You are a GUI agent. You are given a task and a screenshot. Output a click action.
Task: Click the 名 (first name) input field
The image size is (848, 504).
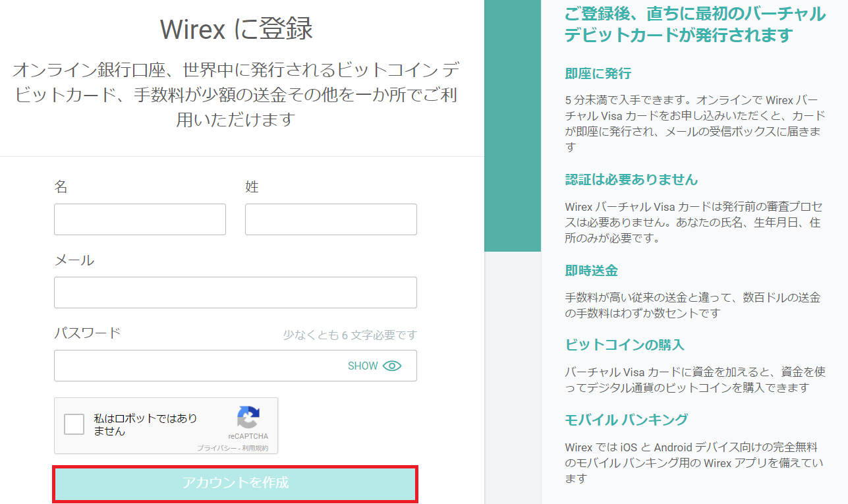140,219
